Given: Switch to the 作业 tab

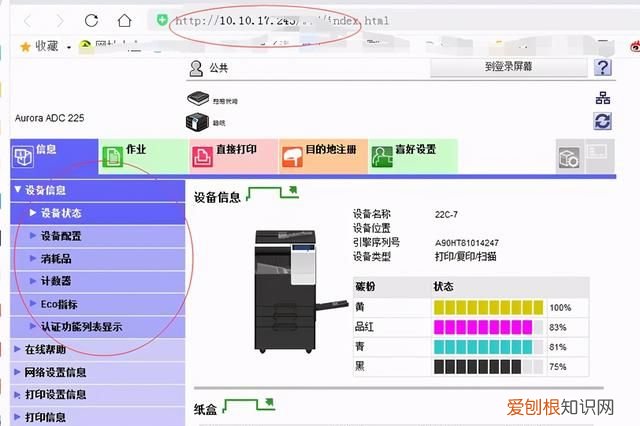Looking at the screenshot, I should [x=143, y=156].
